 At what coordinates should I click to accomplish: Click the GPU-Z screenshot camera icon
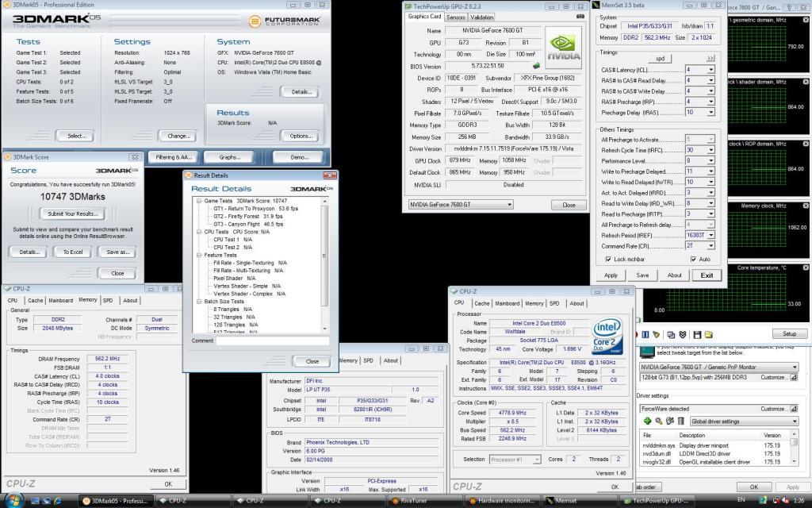point(580,17)
